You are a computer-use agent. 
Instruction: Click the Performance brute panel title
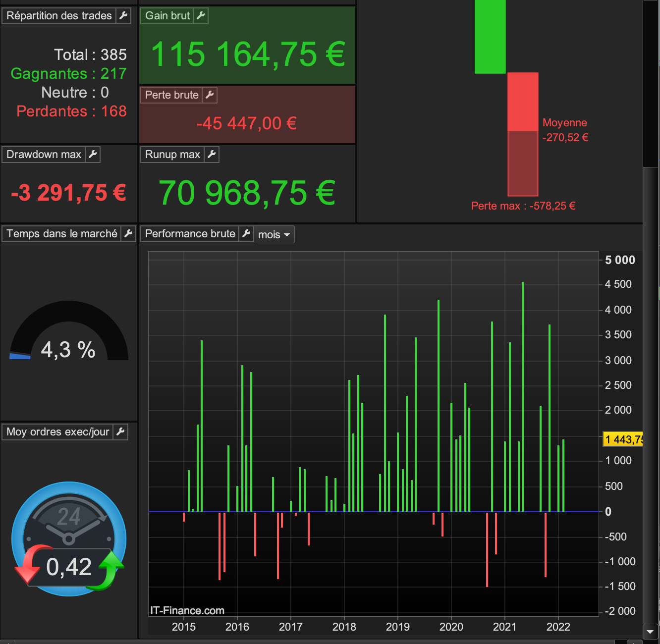point(190,234)
